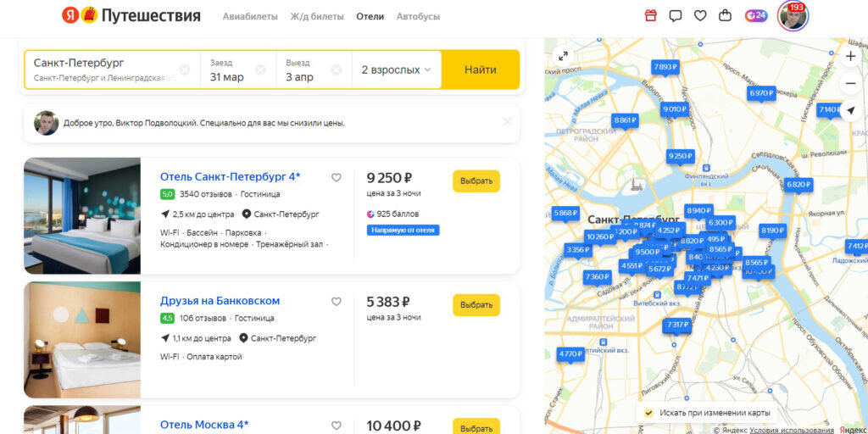Viewport: 868px width, 434px height.
Task: Toggle Искать при изменении карты checkbox
Action: [648, 413]
